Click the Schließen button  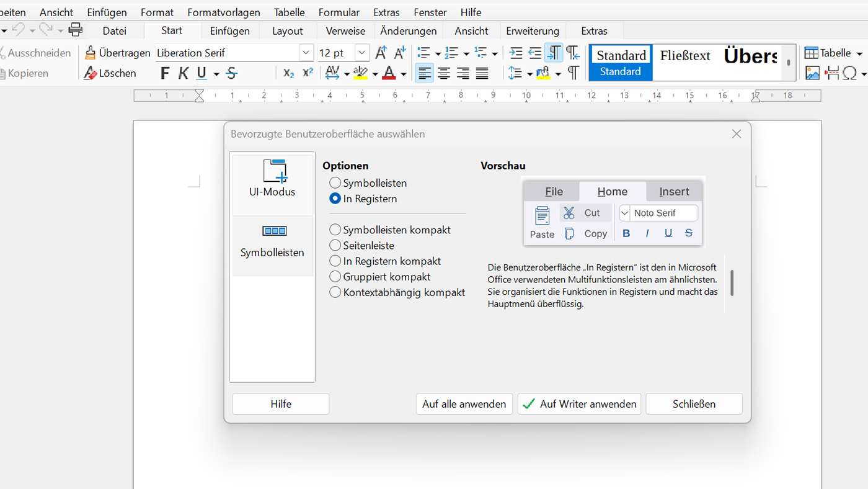[694, 404]
